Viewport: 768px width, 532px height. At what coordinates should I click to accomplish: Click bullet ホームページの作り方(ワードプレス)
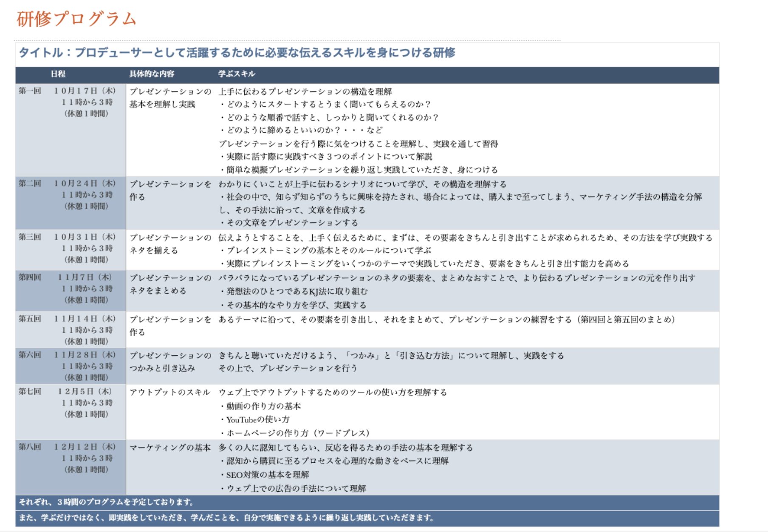pos(295,433)
